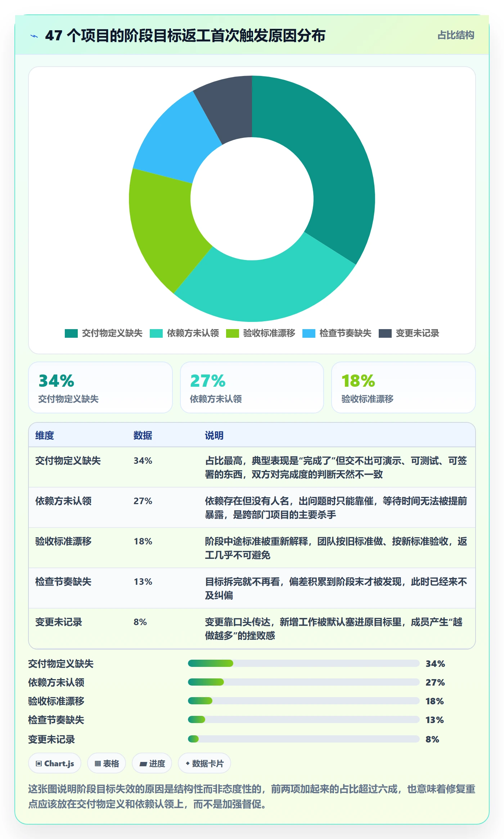Toggle the 变更未记录 legend item

409,333
